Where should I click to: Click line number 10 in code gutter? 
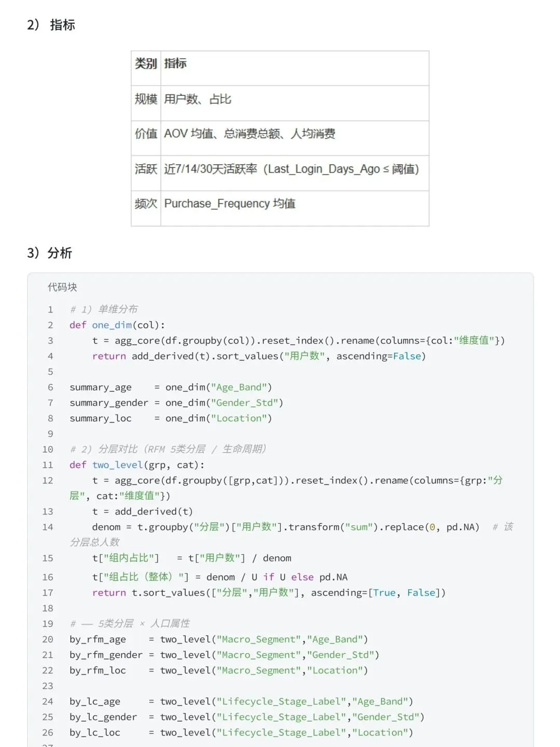[48, 449]
